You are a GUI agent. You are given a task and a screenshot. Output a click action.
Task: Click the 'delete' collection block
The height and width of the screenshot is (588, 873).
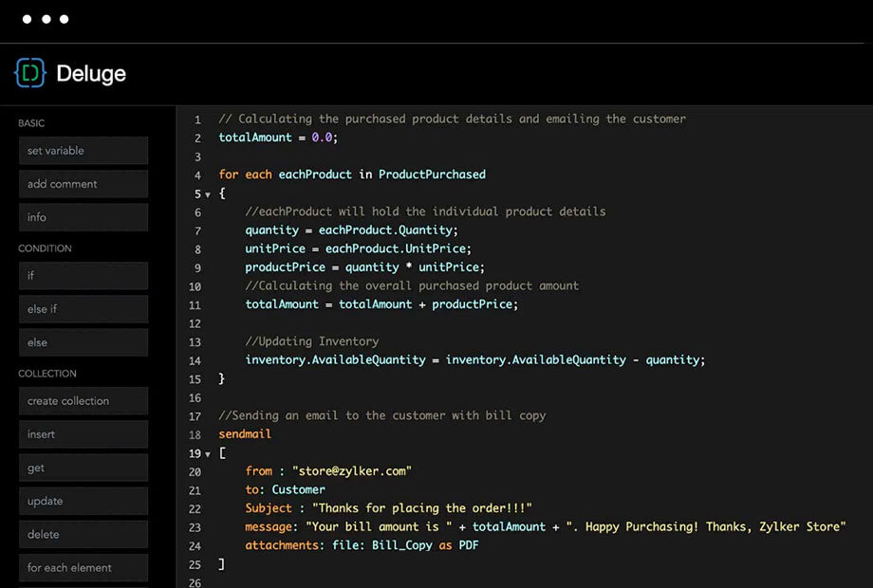tap(84, 534)
